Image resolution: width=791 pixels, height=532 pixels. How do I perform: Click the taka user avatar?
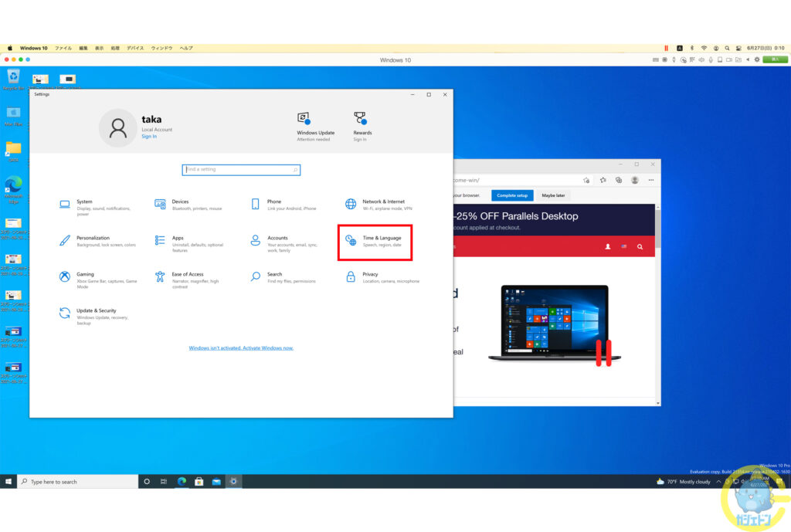pyautogui.click(x=118, y=128)
